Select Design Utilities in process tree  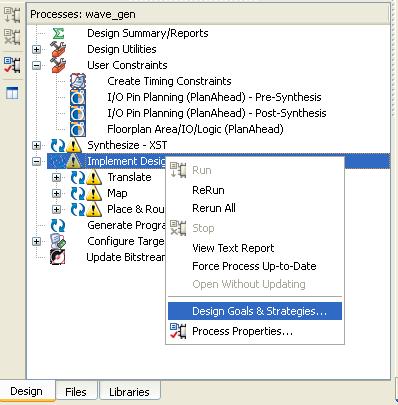[122, 49]
